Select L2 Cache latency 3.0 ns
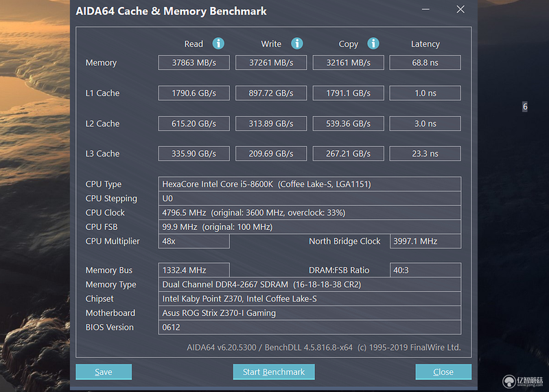549x392 pixels. [x=425, y=124]
